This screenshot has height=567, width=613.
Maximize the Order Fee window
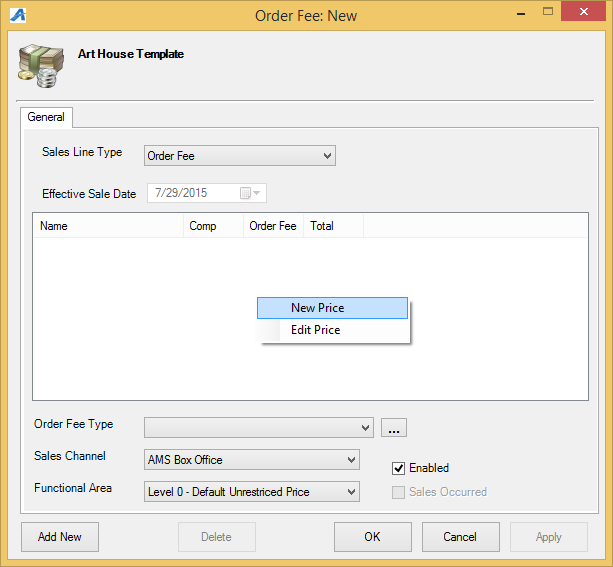click(x=548, y=12)
